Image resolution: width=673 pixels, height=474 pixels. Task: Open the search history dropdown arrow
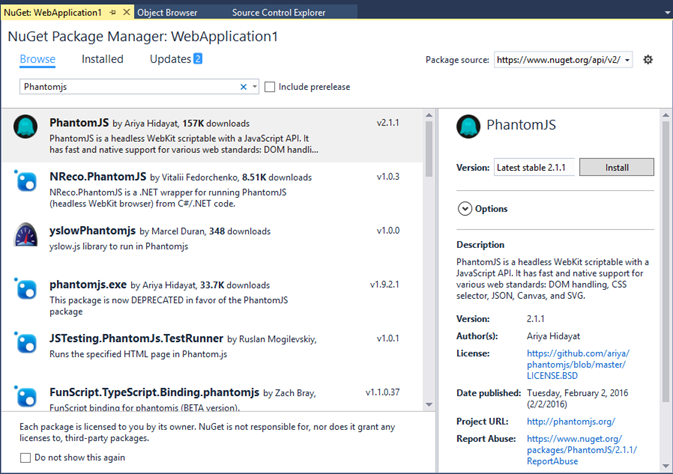(x=255, y=87)
